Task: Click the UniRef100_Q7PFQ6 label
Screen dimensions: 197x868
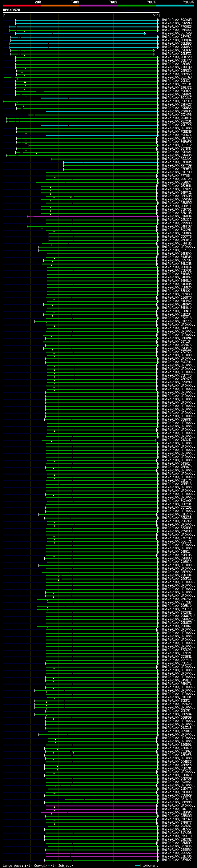Action: pyautogui.click(x=177, y=243)
